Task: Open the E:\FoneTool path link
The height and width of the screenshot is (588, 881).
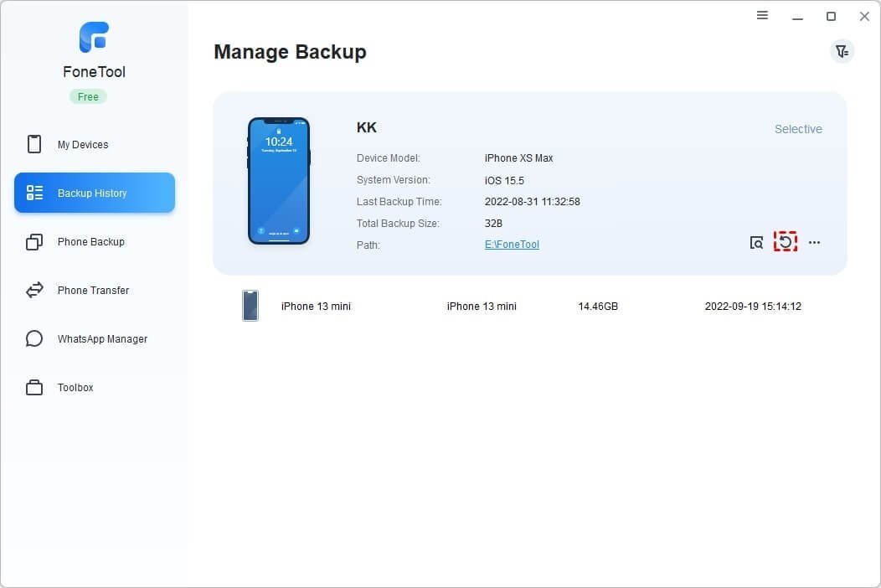Action: (x=512, y=245)
